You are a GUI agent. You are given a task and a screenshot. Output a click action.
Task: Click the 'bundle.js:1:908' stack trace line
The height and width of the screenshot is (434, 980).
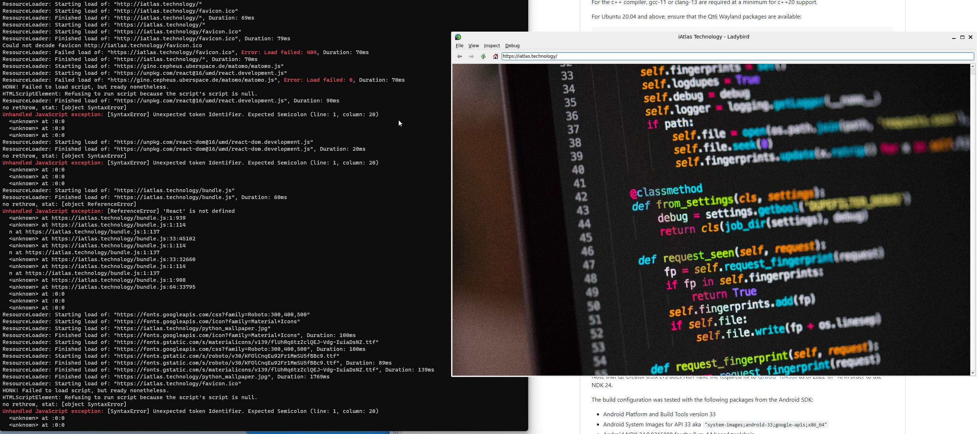point(97,280)
